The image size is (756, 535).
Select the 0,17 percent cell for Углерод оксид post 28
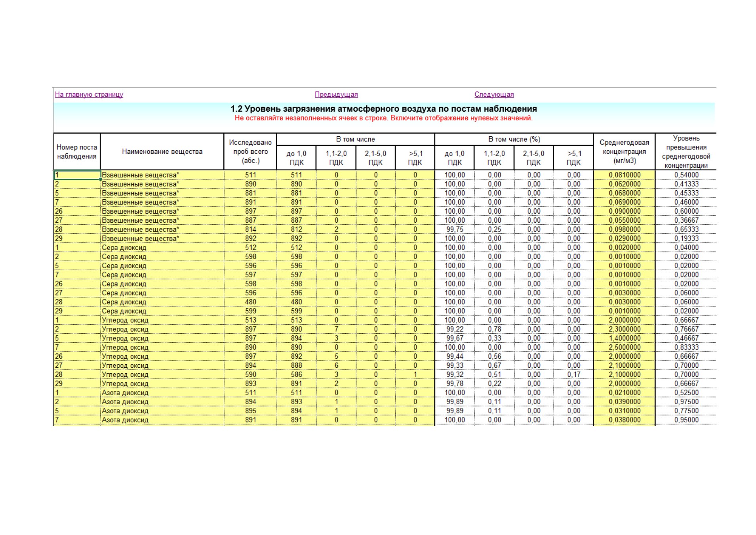(x=573, y=374)
